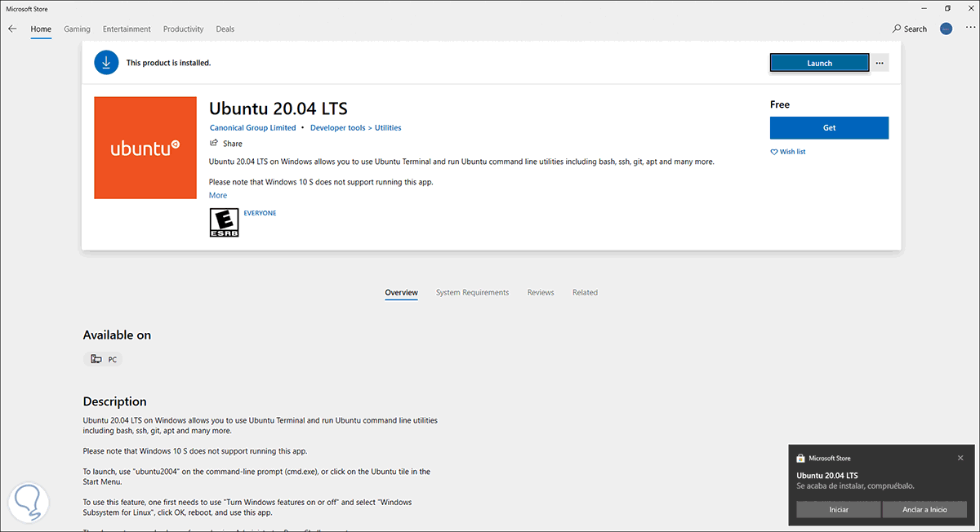
Task: Click the ESRB Everyone rating badge
Action: click(224, 222)
